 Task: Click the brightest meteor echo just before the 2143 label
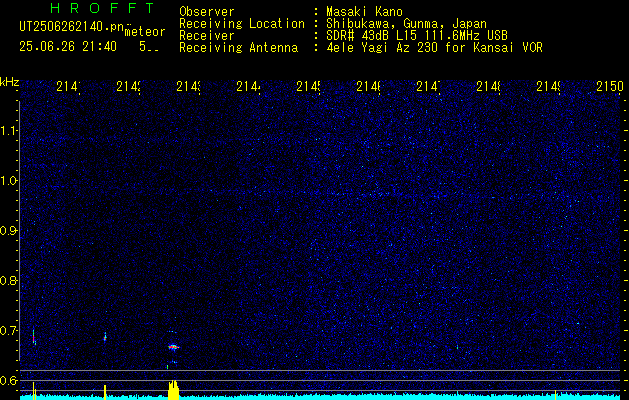(173, 347)
